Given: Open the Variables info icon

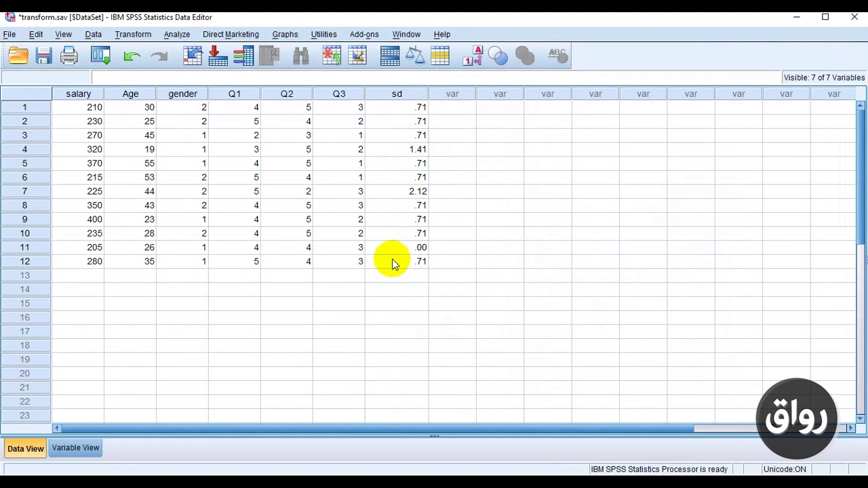Looking at the screenshot, I should [243, 56].
